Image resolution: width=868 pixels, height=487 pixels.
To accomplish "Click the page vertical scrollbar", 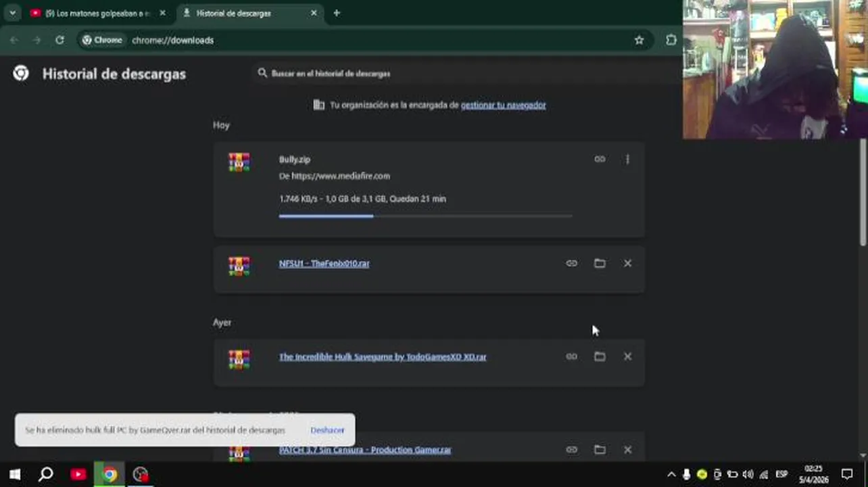I will click(x=863, y=192).
